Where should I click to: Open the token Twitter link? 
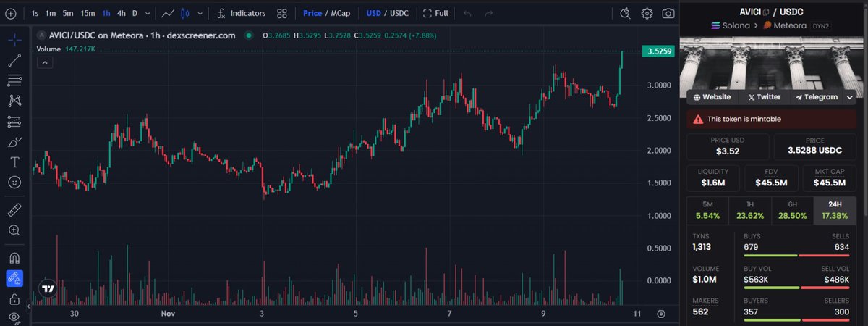coord(765,96)
